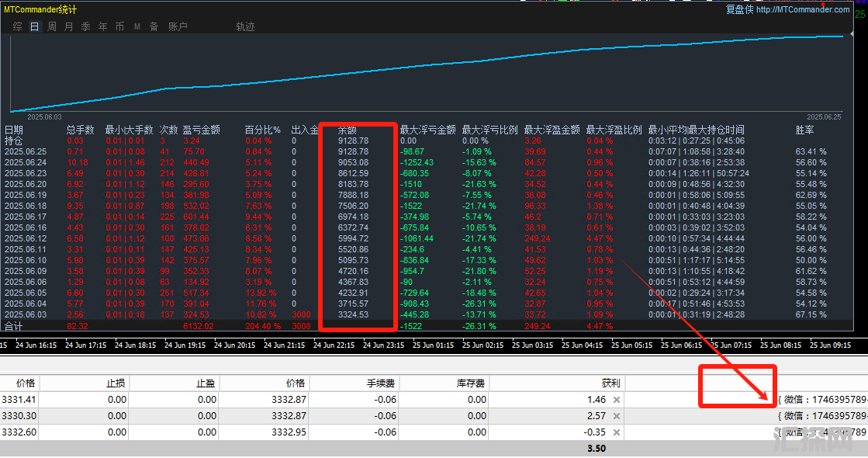Click the 胜率 win rate header
The image size is (868, 458).
pos(805,130)
